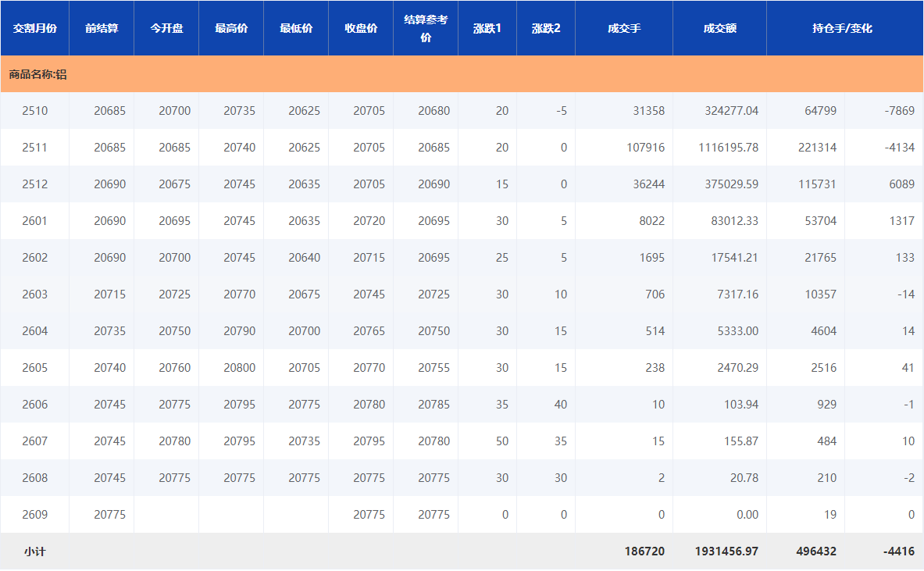The image size is (924, 571).
Task: Select the 2601 delivery month cell
Action: [x=34, y=221]
